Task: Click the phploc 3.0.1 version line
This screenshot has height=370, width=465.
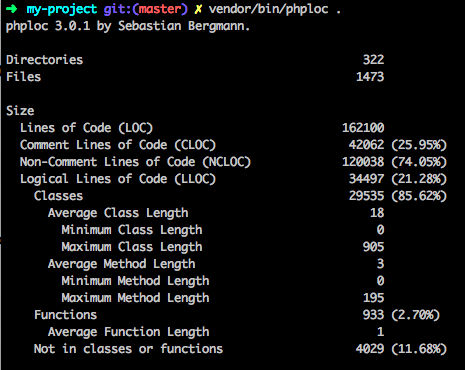Action: (128, 26)
